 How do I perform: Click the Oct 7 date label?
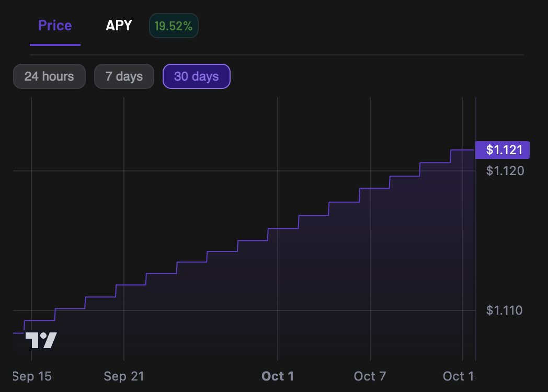370,376
